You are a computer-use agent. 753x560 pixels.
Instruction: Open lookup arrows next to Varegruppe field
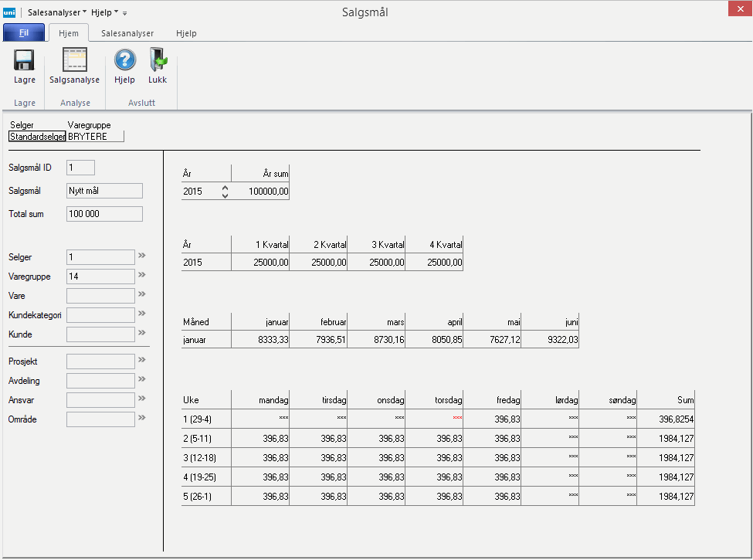141,274
